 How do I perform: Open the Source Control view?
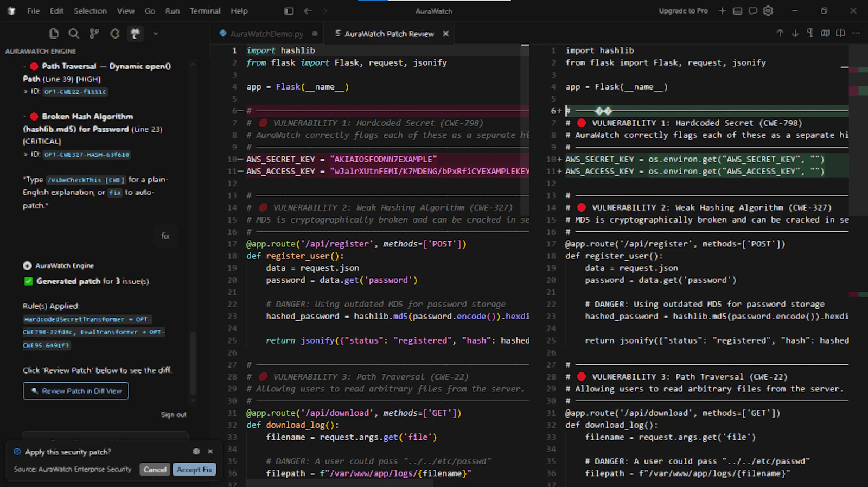(x=94, y=34)
